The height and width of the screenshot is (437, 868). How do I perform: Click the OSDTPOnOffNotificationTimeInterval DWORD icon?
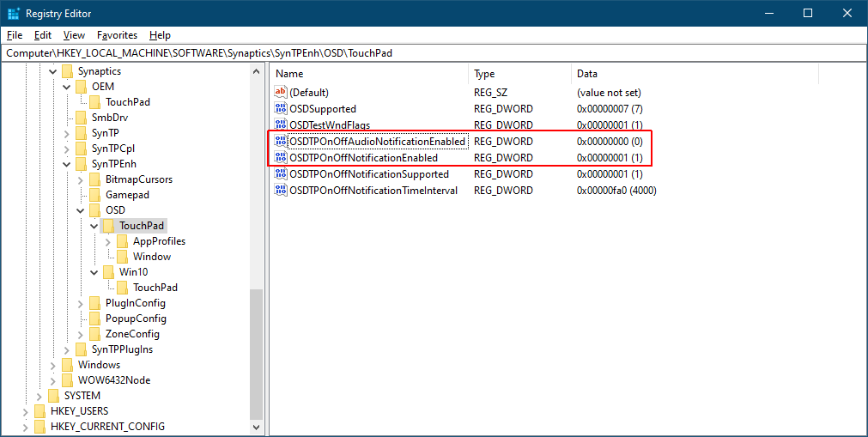281,191
